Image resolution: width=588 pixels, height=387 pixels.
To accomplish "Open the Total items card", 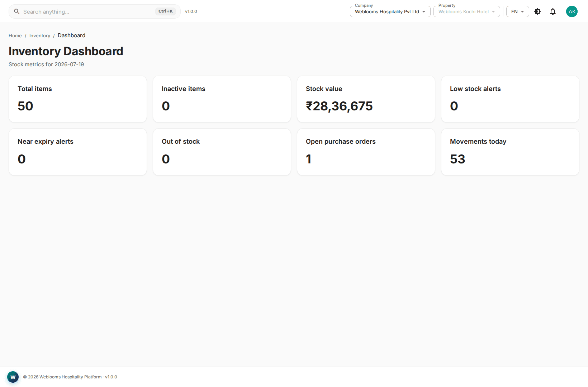I will point(78,99).
